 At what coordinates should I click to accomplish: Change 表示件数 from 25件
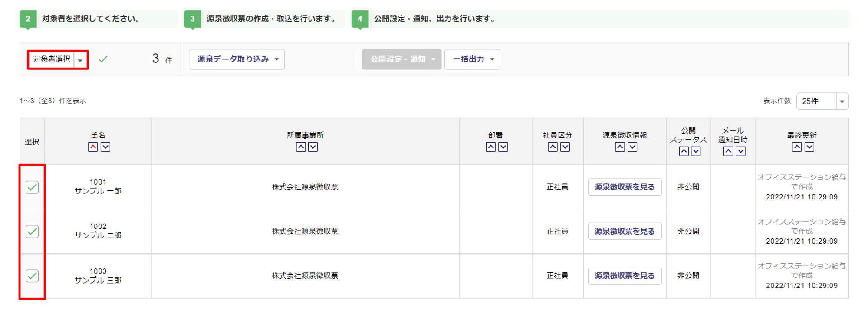[x=822, y=101]
